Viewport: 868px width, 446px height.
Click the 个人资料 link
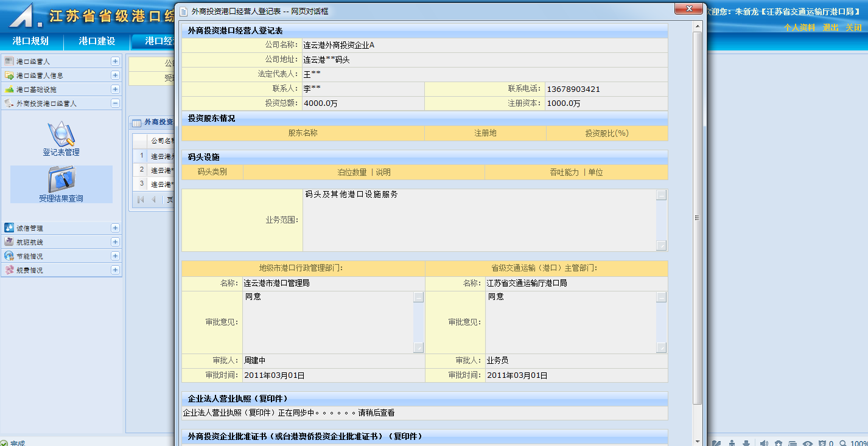point(799,27)
